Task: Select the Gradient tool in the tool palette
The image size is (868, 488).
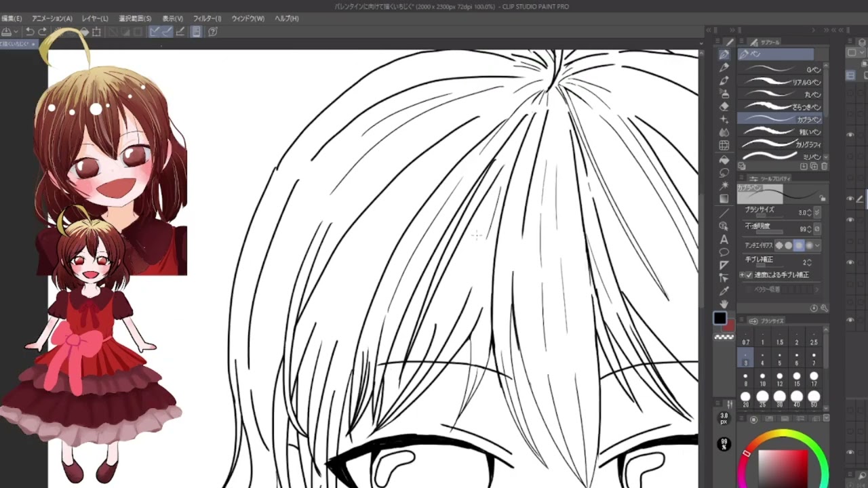Action: [724, 198]
